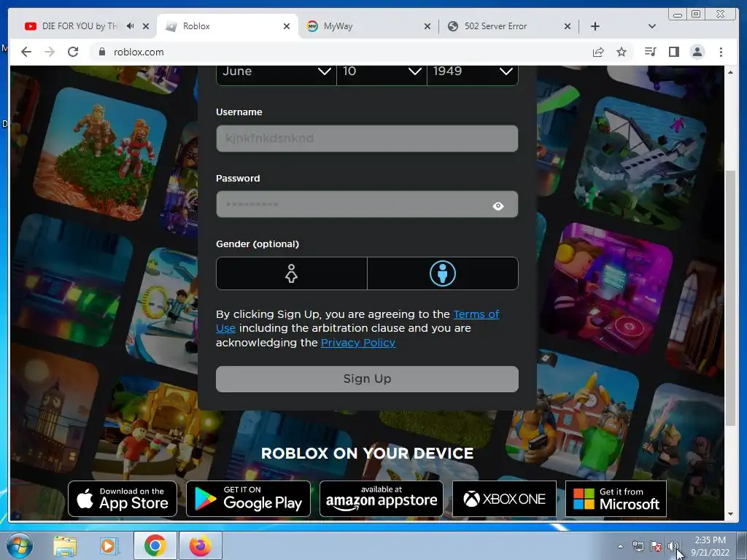747x560 pixels.
Task: Open a new browser tab
Action: click(x=595, y=26)
